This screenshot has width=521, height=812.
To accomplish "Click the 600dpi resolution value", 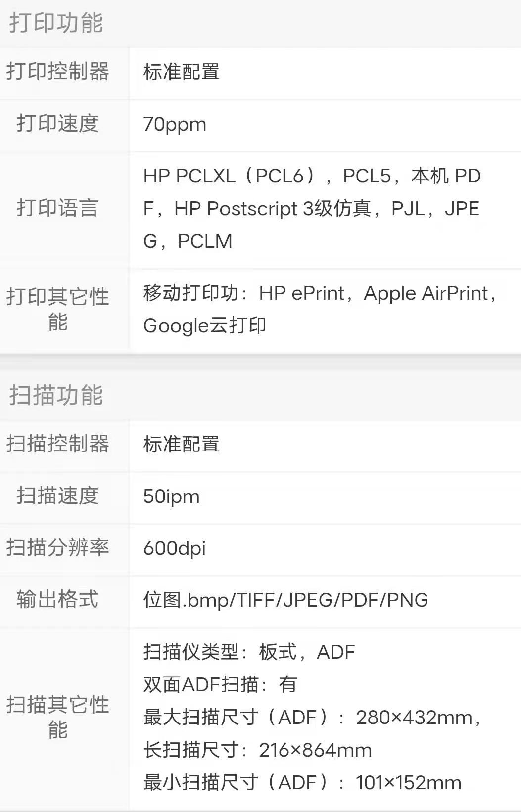I will click(x=174, y=548).
